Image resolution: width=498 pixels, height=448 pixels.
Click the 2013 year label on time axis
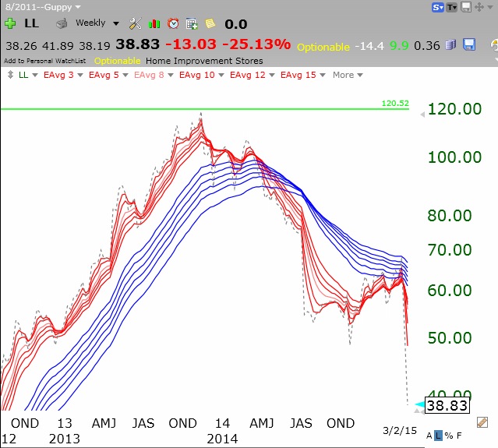(x=65, y=439)
